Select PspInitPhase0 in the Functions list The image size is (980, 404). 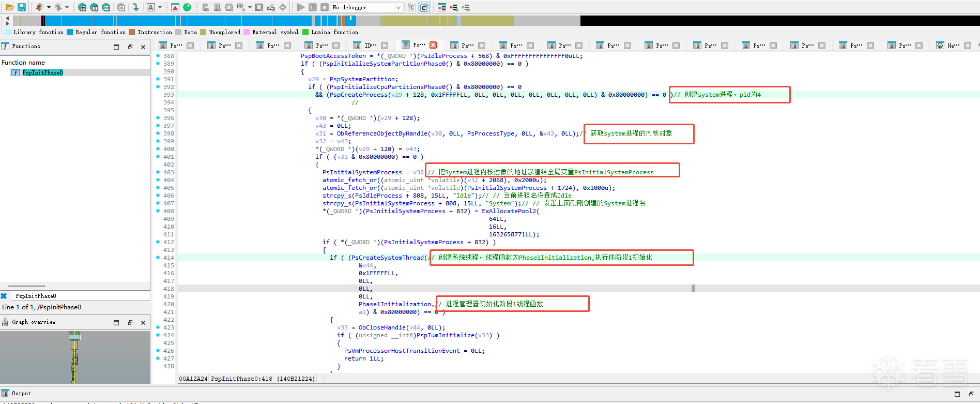tap(42, 72)
